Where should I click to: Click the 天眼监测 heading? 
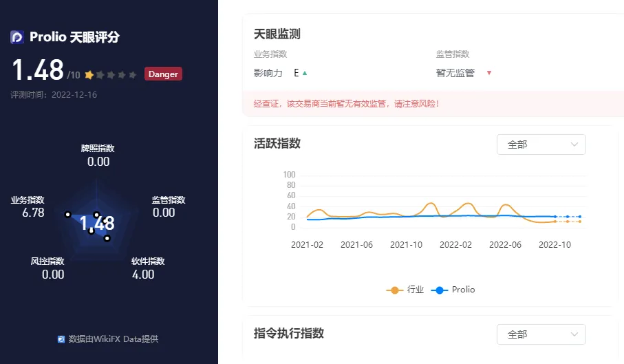click(x=277, y=34)
